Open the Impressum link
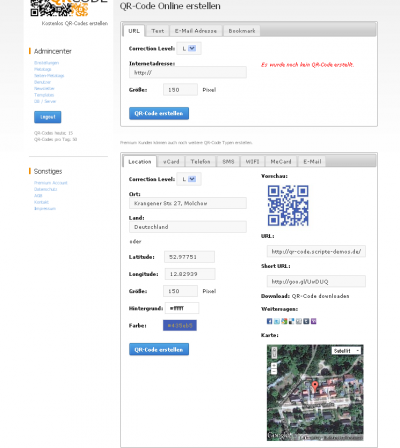 pos(45,208)
